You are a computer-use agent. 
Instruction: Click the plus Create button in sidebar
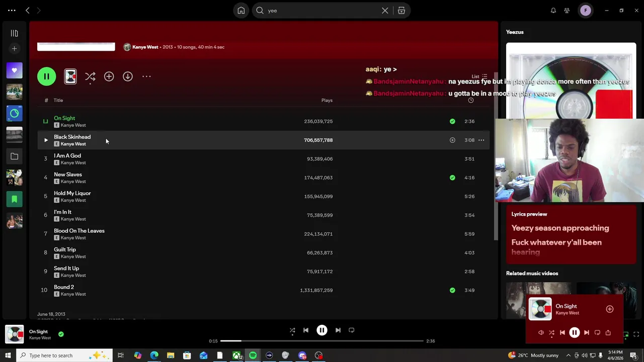[x=14, y=49]
